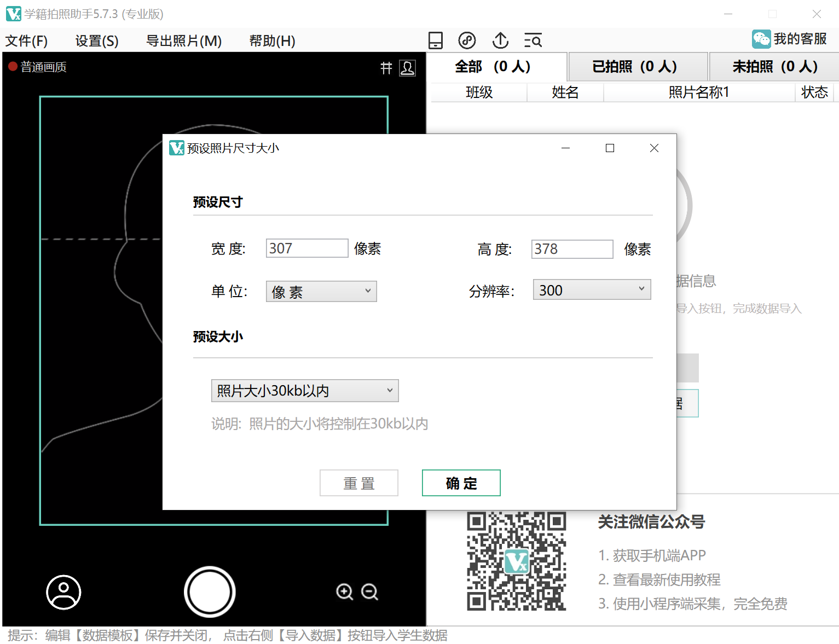Click the upload data icon
Screen dimensions: 839x644
click(500, 40)
